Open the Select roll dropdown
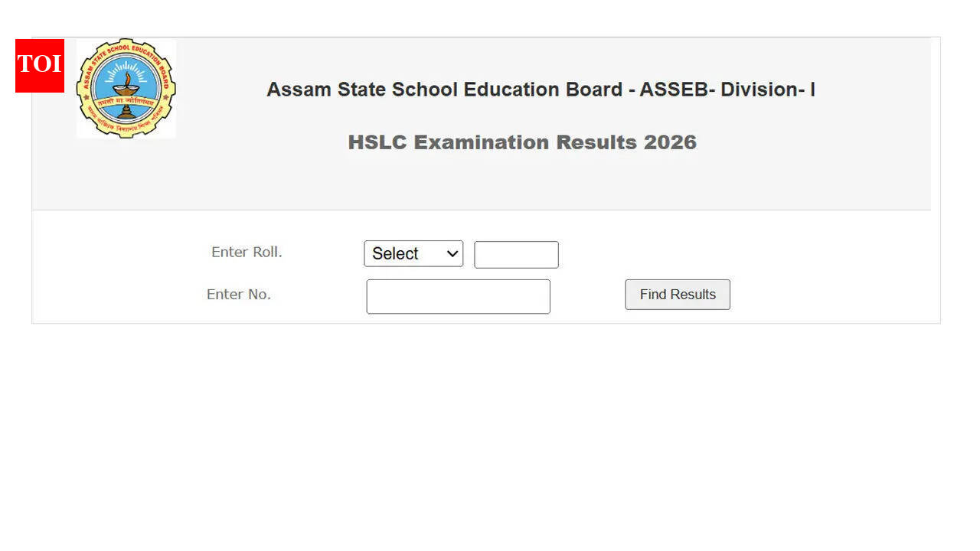Image resolution: width=980 pixels, height=551 pixels. tap(413, 253)
